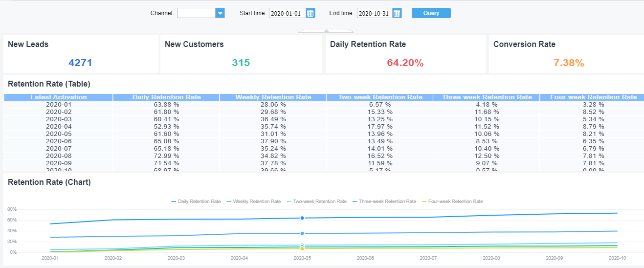Open the End time calendar picker icon
Viewport: 644px width, 268px height.
pos(397,13)
